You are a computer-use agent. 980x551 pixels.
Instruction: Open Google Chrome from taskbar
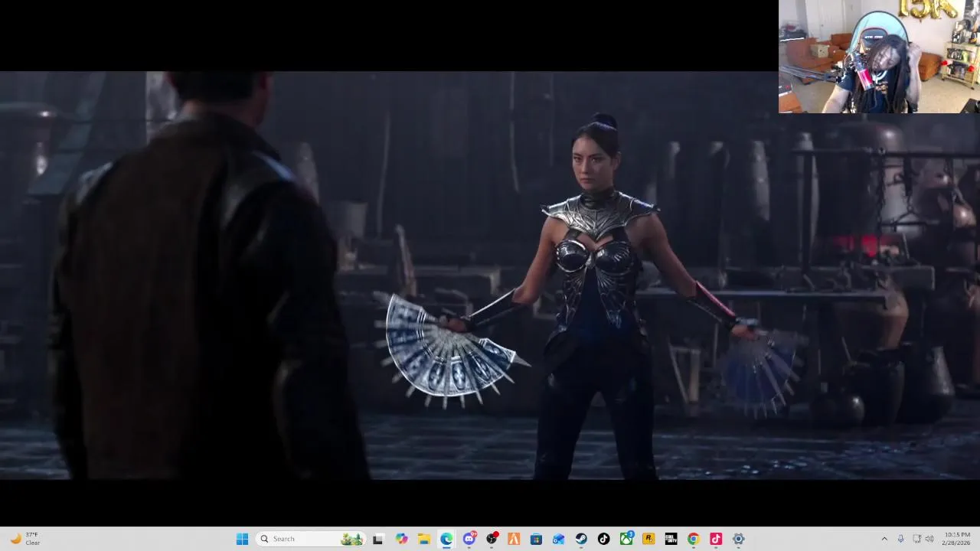point(693,539)
